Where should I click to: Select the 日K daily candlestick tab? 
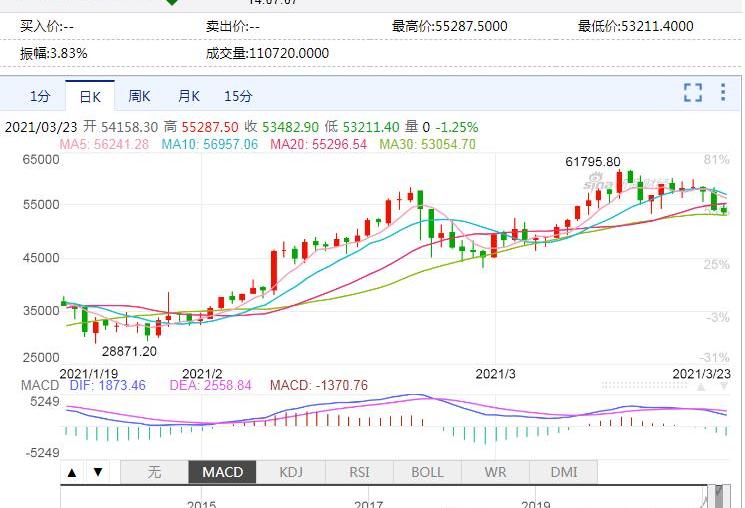click(89, 96)
